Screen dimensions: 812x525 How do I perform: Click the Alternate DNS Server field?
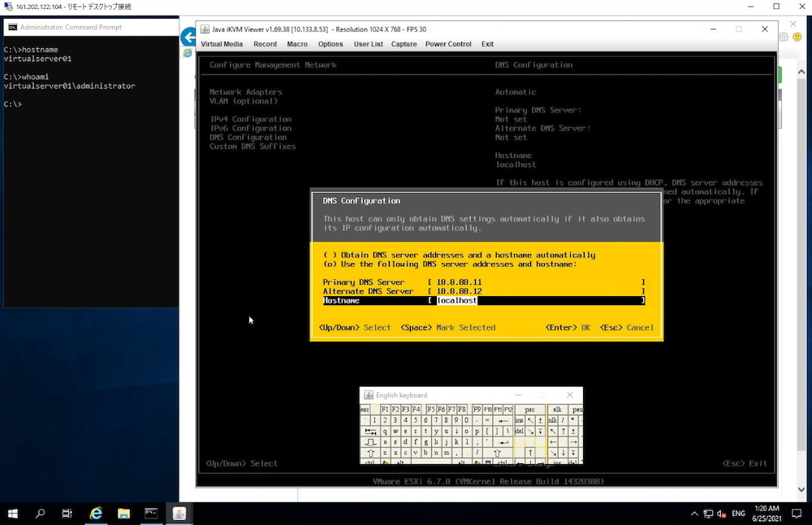537,291
